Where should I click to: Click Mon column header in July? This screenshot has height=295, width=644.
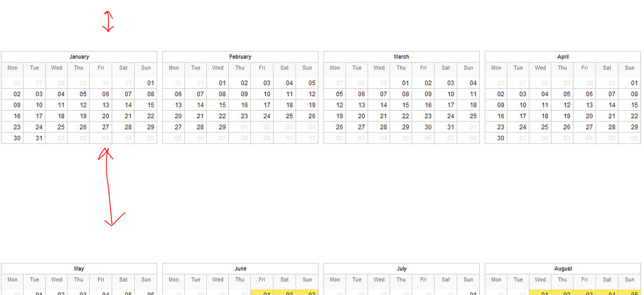[x=335, y=280]
